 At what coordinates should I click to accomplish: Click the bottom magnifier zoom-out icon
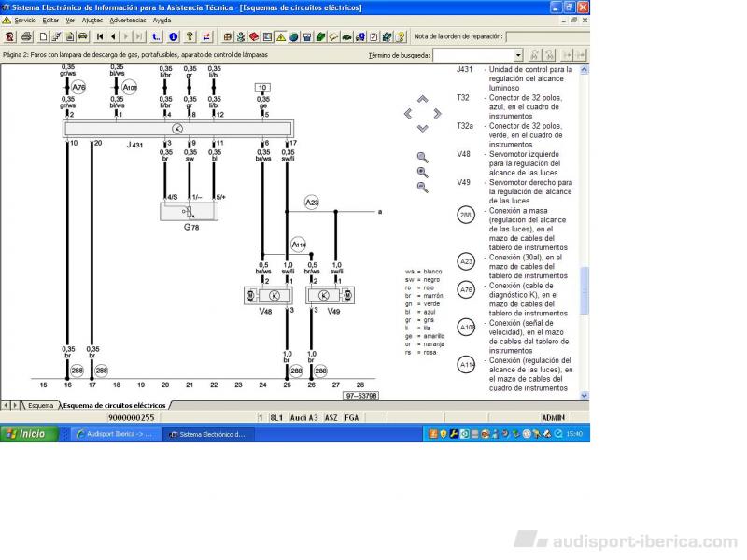423,188
